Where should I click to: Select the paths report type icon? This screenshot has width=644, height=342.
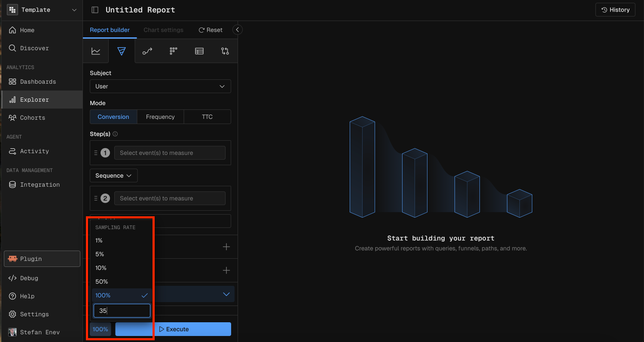pyautogui.click(x=147, y=51)
